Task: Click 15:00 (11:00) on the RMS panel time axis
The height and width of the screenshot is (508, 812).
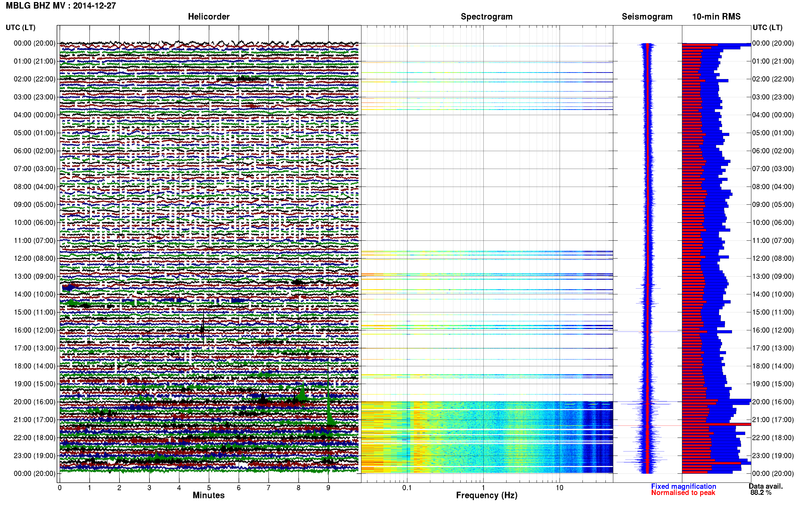Action: 773,312
